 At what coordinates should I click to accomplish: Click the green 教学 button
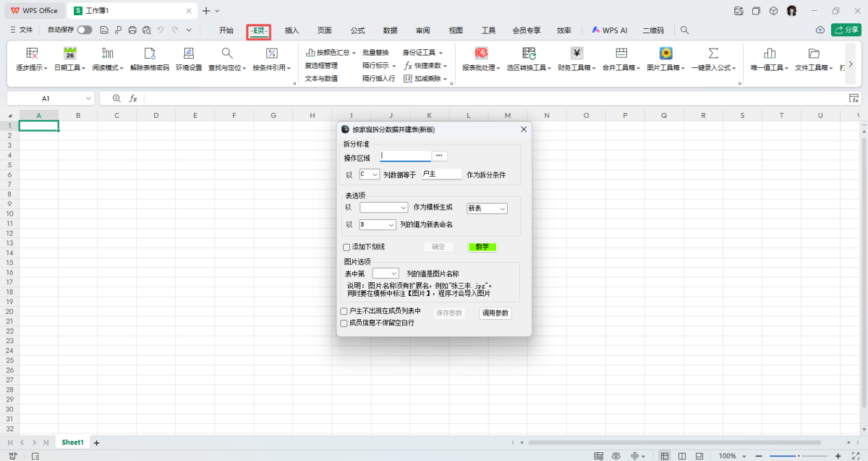point(482,247)
